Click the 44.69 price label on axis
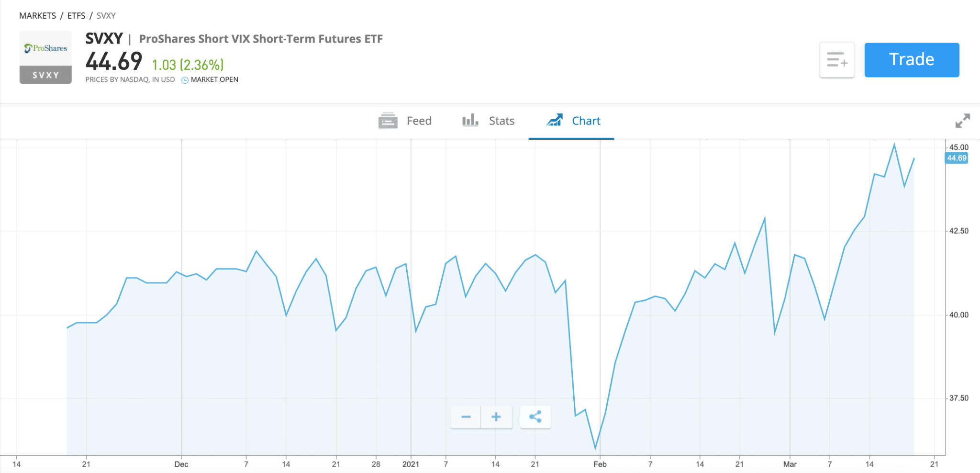This screenshot has width=980, height=473. [x=957, y=158]
